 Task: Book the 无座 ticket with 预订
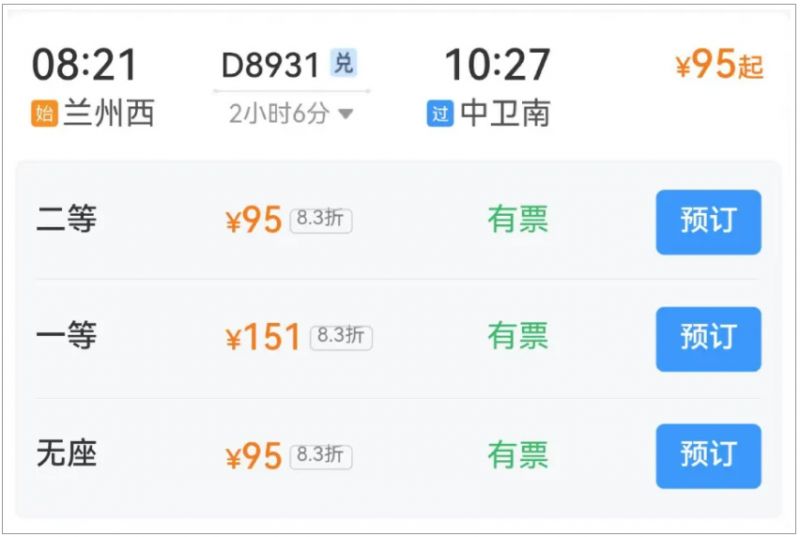point(708,456)
